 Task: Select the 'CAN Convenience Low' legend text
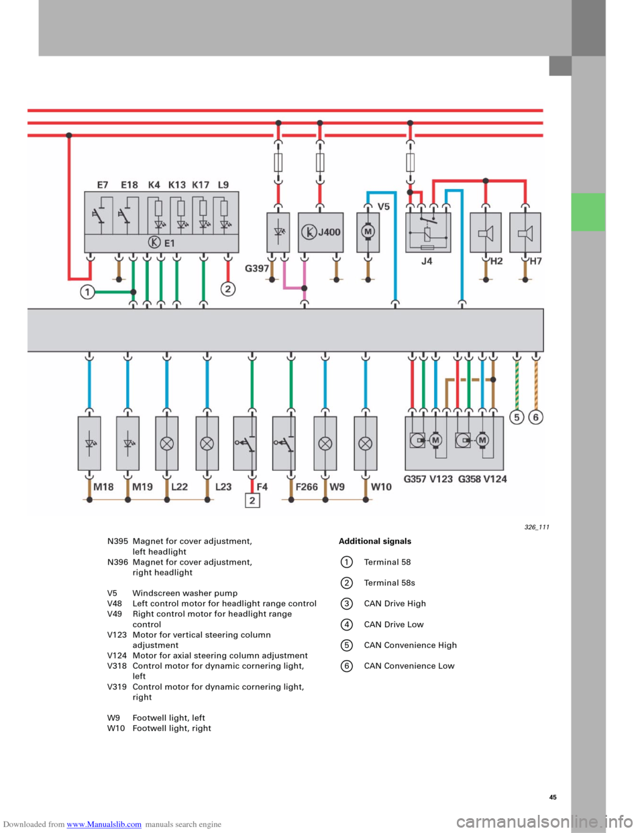click(x=409, y=666)
